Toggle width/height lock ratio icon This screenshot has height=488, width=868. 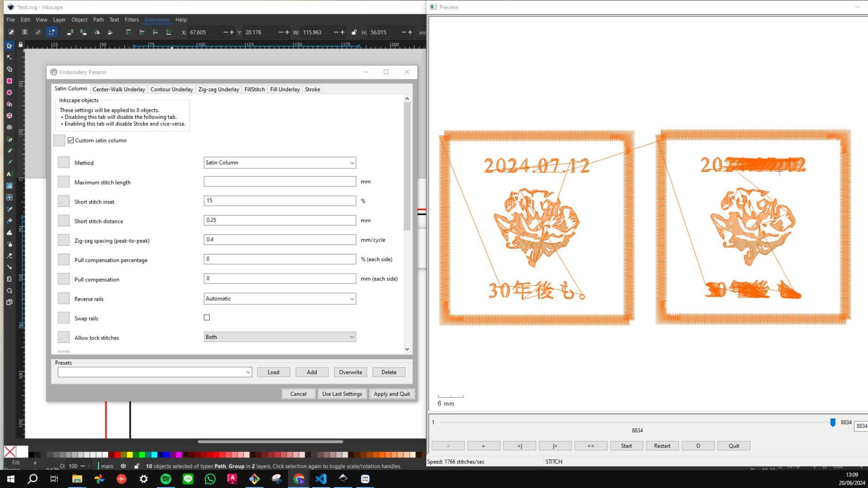354,32
